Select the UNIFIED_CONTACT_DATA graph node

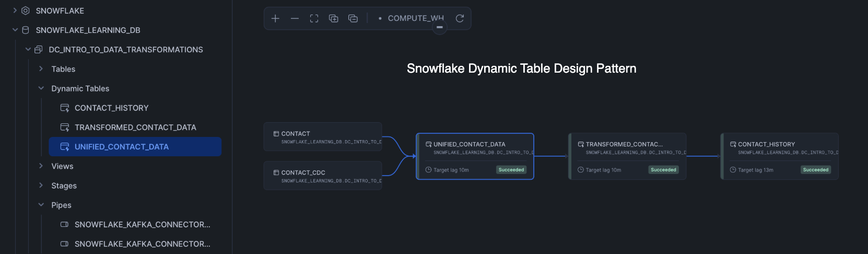tap(475, 156)
